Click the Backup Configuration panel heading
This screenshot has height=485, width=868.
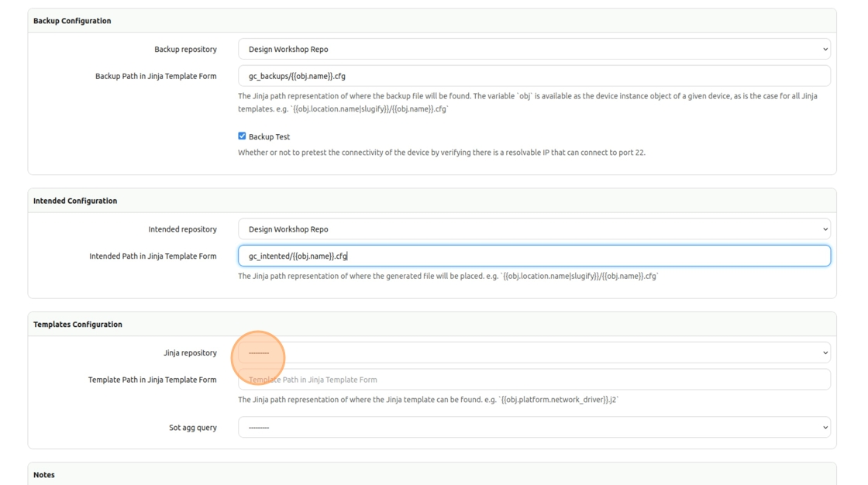(72, 21)
